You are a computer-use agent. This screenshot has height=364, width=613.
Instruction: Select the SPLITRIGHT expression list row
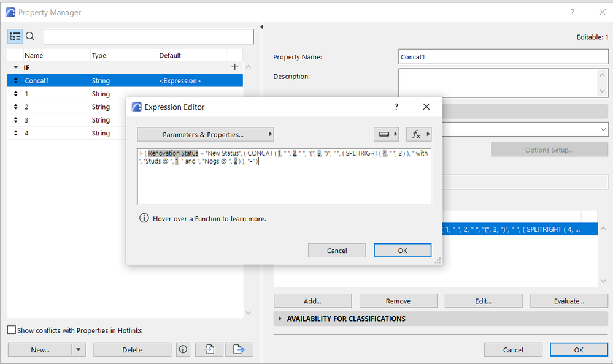click(520, 229)
